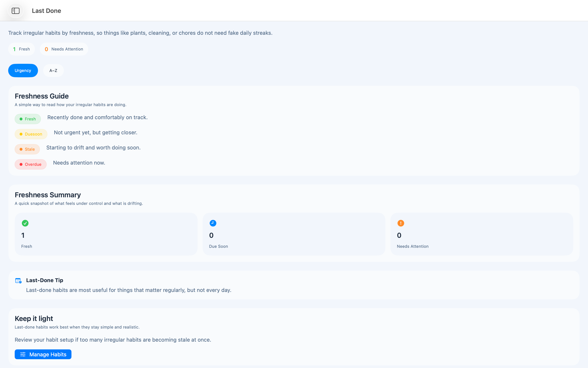Click the green checkmark Fresh icon
Viewport: 588px width, 368px height.
(x=25, y=223)
